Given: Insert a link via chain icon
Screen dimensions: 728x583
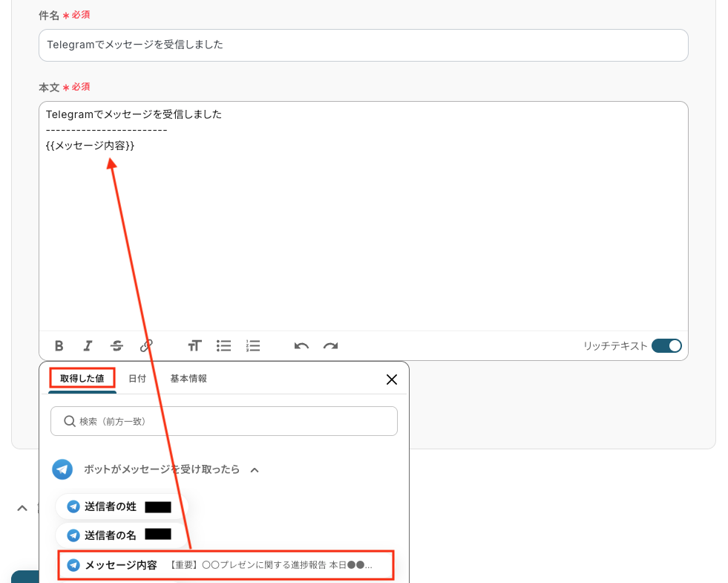Looking at the screenshot, I should point(145,345).
